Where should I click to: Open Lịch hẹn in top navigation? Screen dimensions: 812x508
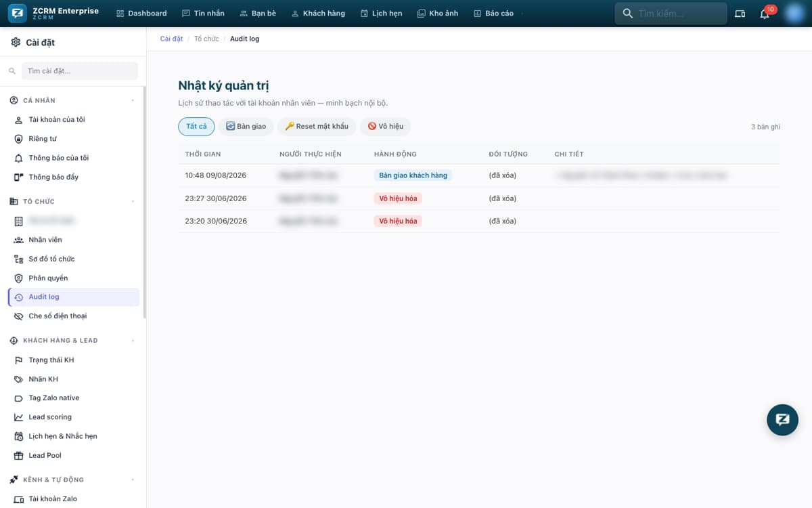coord(382,14)
